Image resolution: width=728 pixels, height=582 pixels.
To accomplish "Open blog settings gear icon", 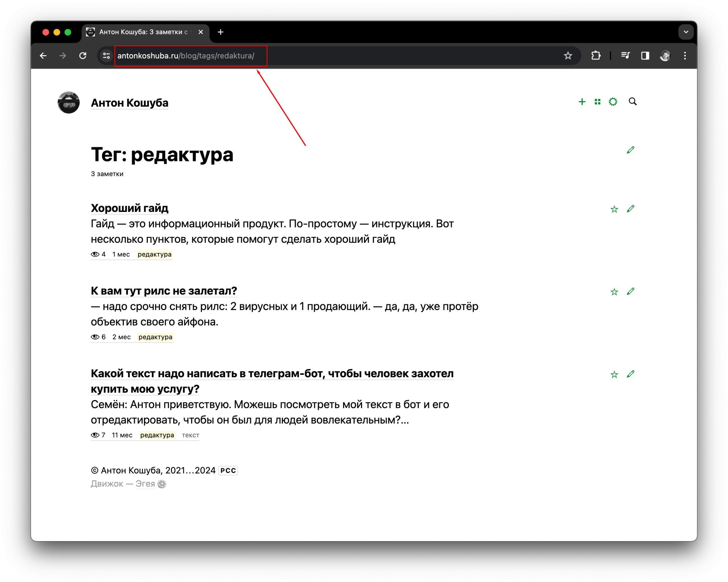I will (613, 102).
